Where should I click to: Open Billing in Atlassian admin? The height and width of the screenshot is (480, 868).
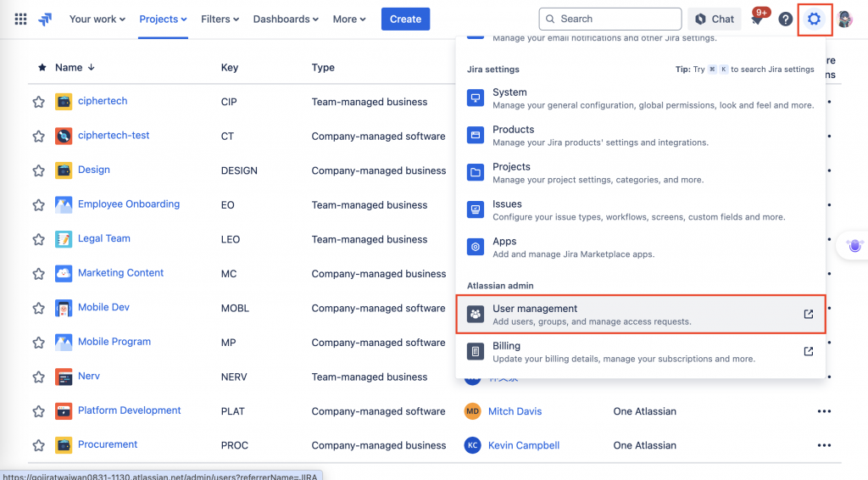pyautogui.click(x=640, y=352)
